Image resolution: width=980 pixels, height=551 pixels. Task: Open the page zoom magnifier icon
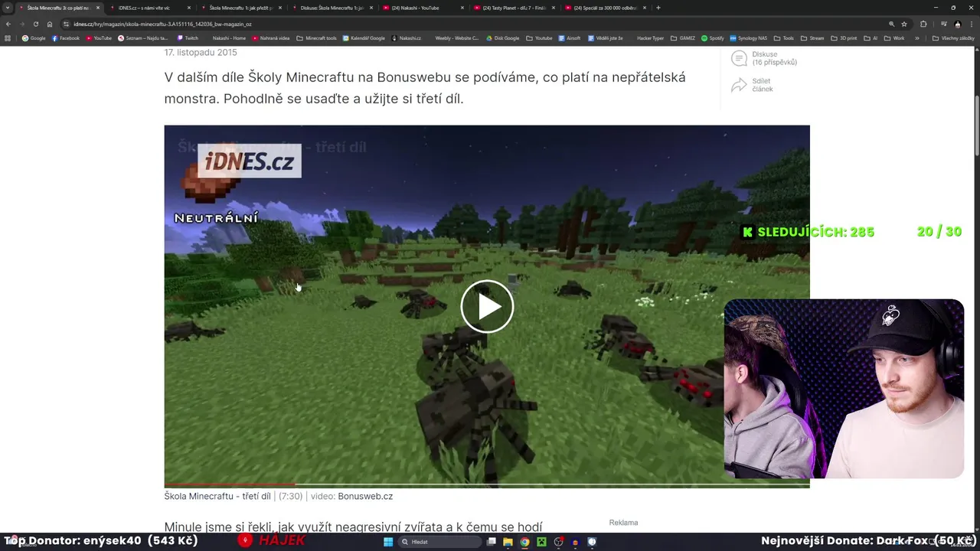892,24
